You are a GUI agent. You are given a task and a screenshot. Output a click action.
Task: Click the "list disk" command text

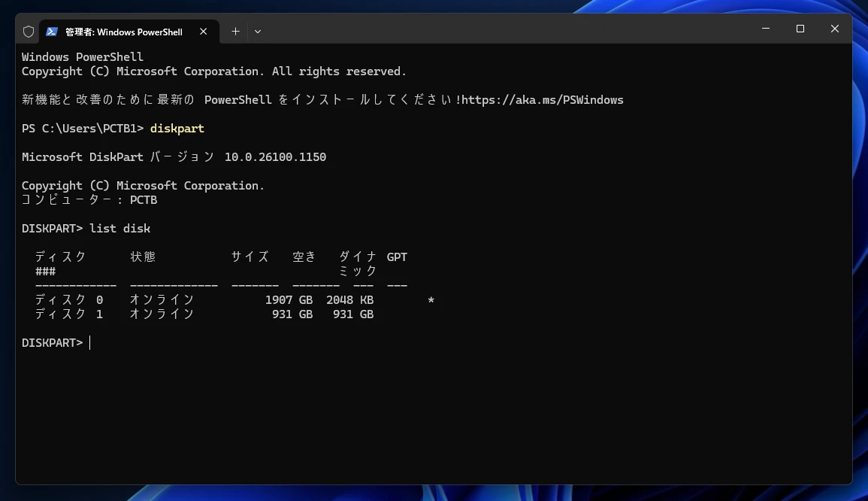tap(120, 229)
